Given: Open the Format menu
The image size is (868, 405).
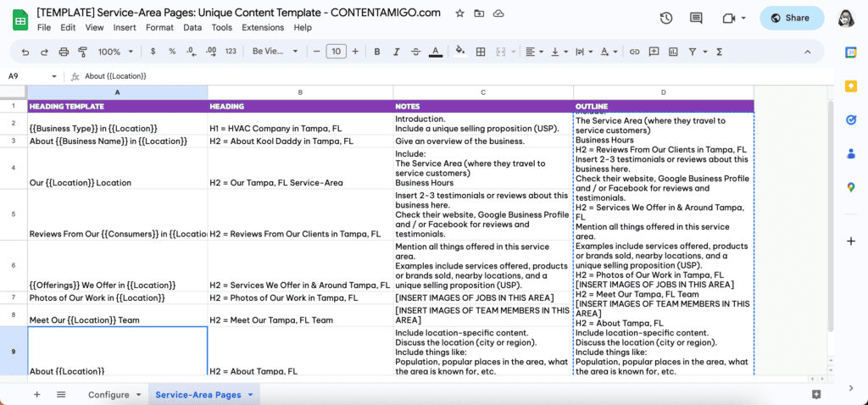Looking at the screenshot, I should (159, 28).
